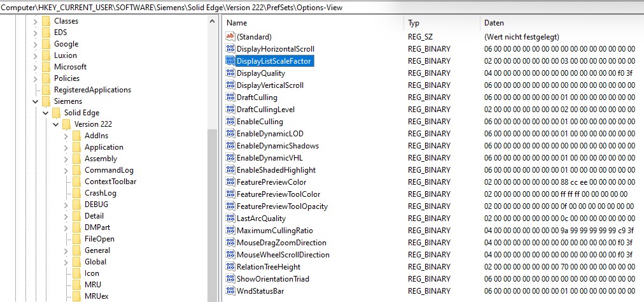The height and width of the screenshot is (302, 644).
Task: Click the Icon key folder icon
Action: point(77,273)
